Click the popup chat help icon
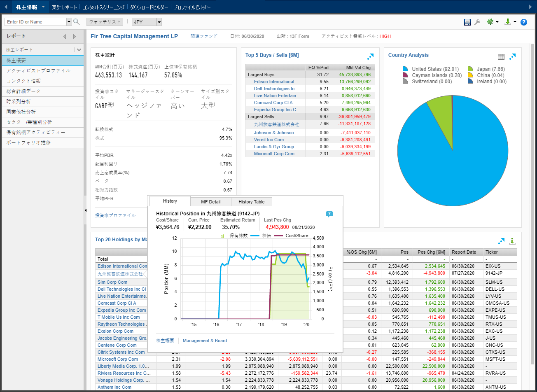This screenshot has height=392, width=537. (329, 214)
